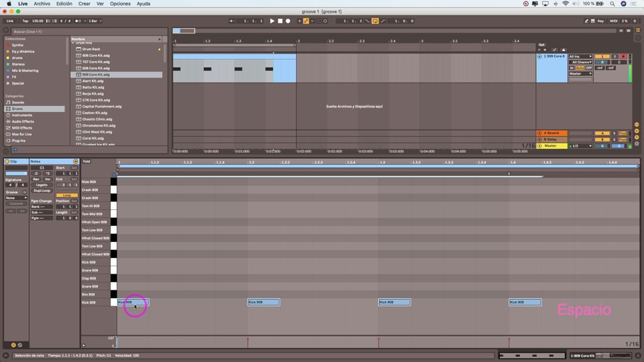Open the Groove Pool hot-swap icon

point(24,192)
